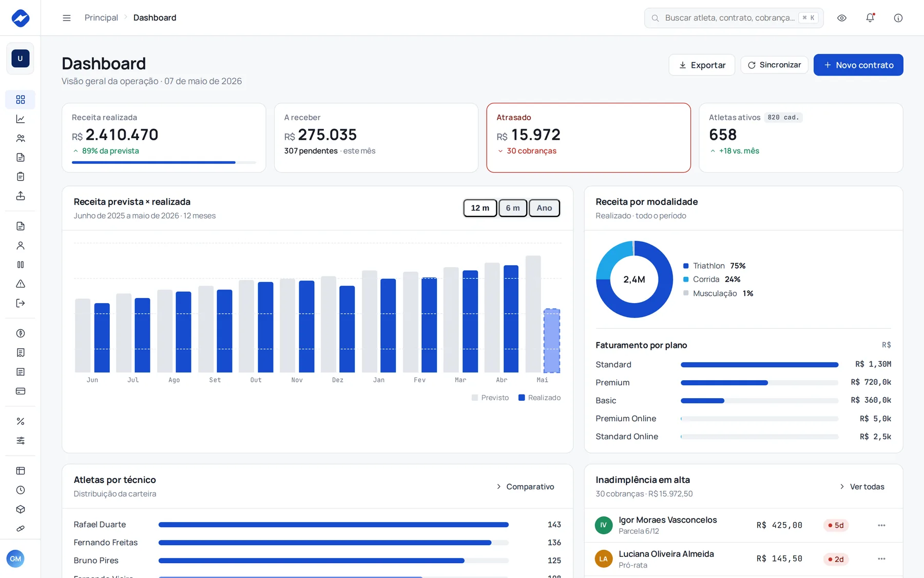The image size is (924, 578).
Task: Click the Sincronizar button
Action: (x=774, y=65)
